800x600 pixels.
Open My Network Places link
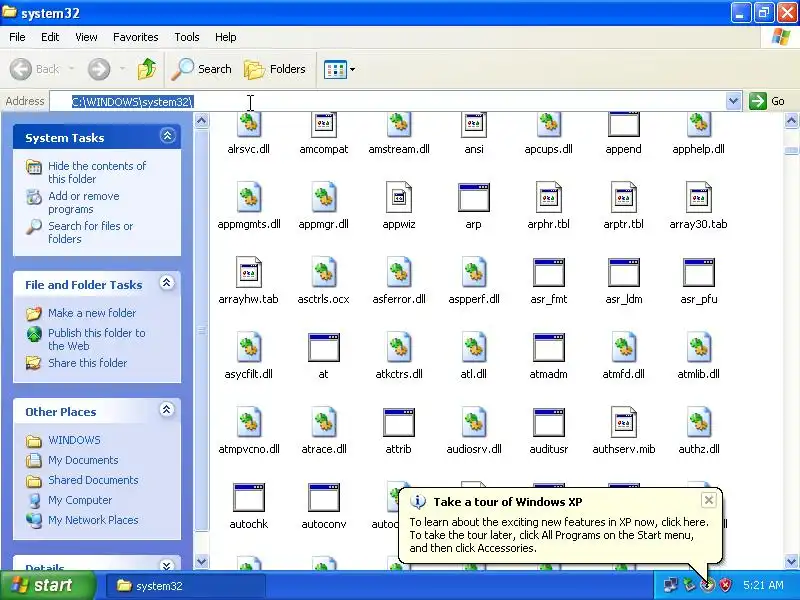pos(93,520)
